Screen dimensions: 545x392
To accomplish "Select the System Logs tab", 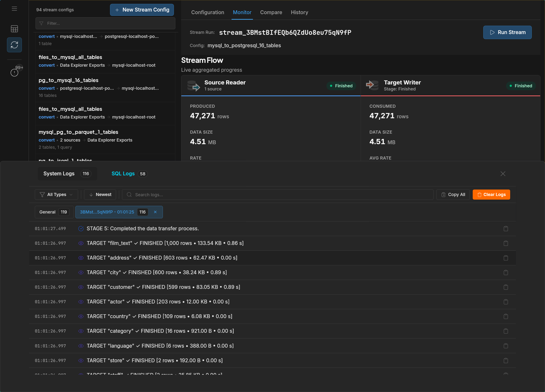I will [67, 173].
